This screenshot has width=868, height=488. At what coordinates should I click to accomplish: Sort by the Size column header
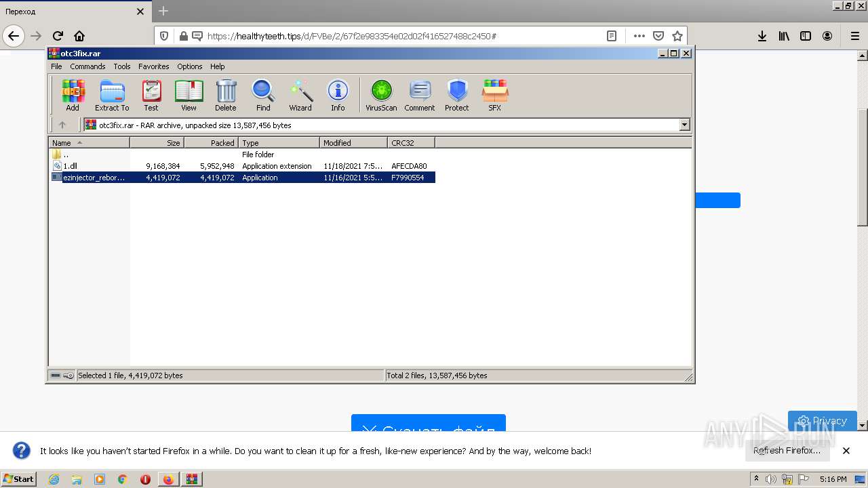(x=157, y=143)
